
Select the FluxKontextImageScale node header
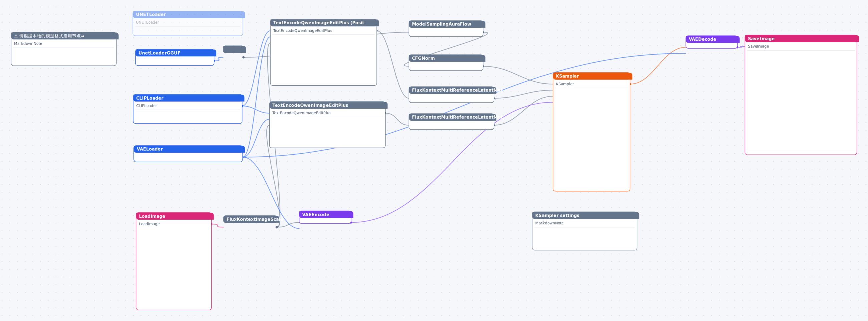pyautogui.click(x=251, y=219)
